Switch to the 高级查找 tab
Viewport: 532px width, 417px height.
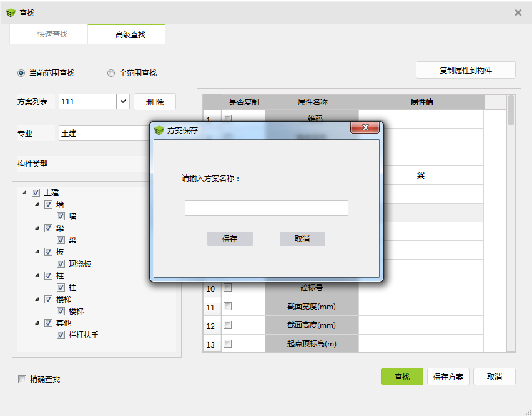[x=126, y=34]
